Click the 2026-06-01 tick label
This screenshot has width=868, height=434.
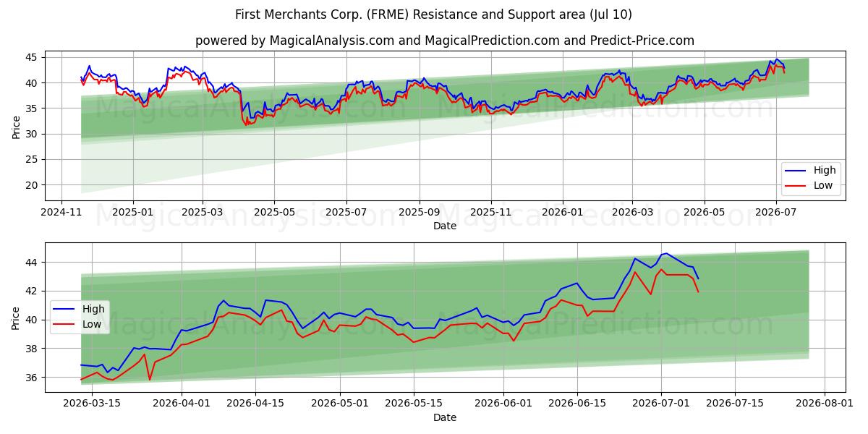coord(504,404)
